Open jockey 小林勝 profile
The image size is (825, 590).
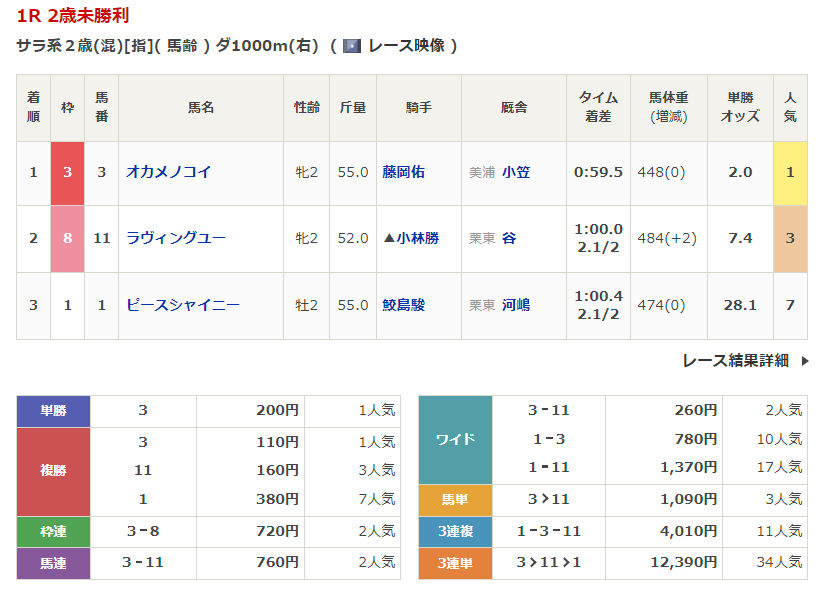(x=417, y=238)
